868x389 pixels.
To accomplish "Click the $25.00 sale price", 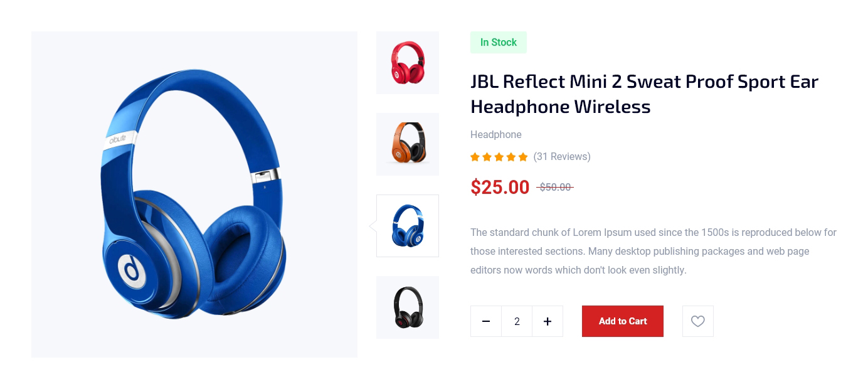I will click(500, 187).
